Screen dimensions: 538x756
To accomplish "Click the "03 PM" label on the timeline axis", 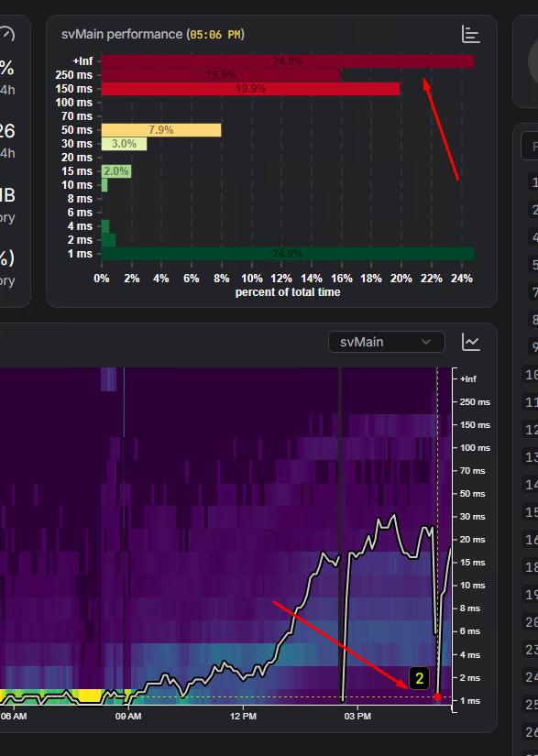I will (x=357, y=716).
